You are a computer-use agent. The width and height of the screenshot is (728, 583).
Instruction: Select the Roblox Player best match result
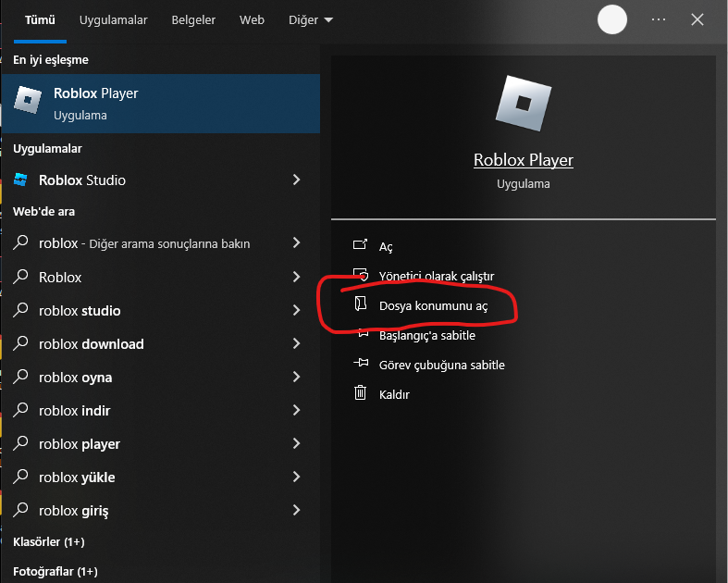tap(161, 104)
